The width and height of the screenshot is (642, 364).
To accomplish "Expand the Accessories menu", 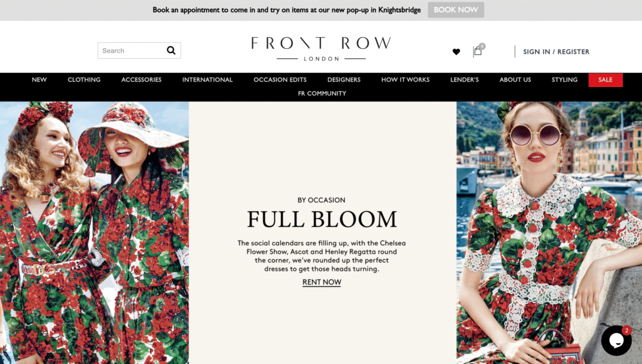I will coord(141,80).
